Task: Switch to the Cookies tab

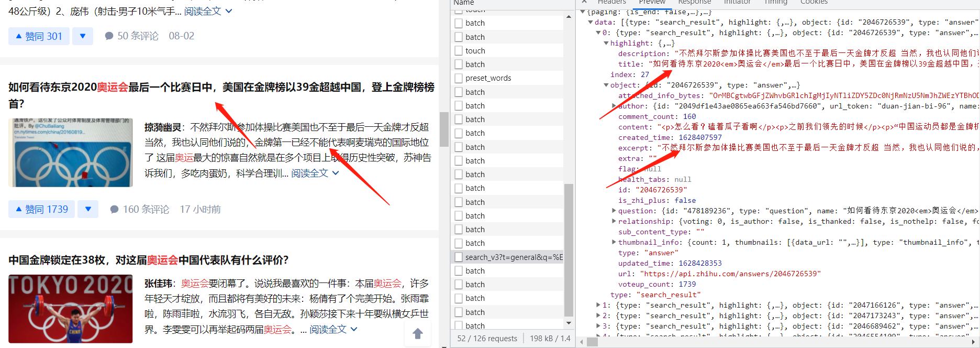Action: 814,2
